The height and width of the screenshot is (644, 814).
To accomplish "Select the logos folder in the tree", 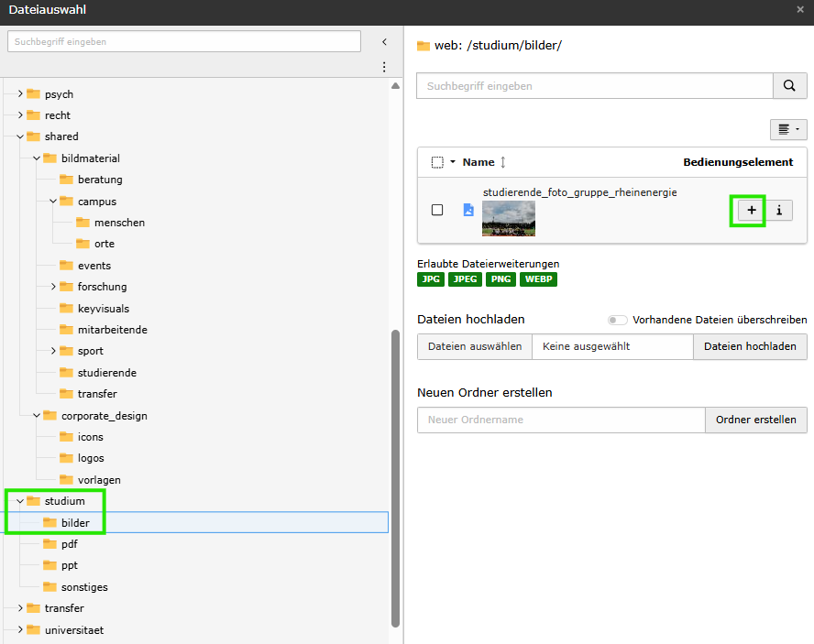I will pyautogui.click(x=90, y=458).
